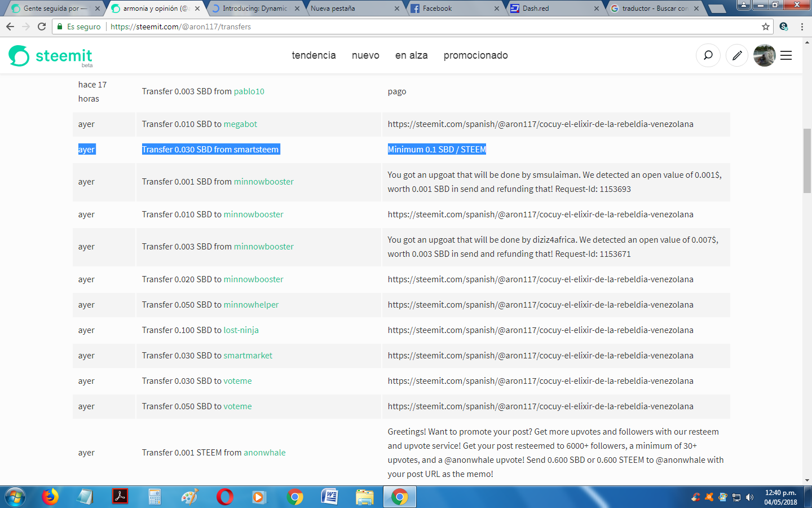Image resolution: width=812 pixels, height=508 pixels.
Task: Click the Steemit logo
Action: [51, 56]
